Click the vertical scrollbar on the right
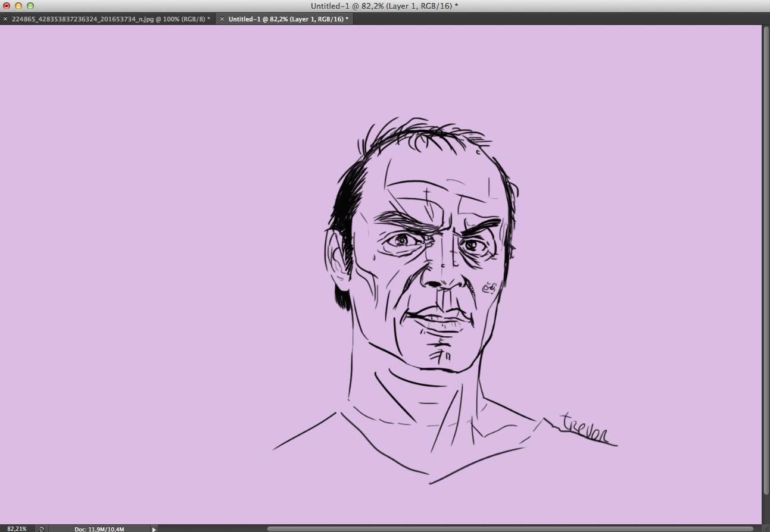Viewport: 770px width, 532px height. click(x=766, y=260)
